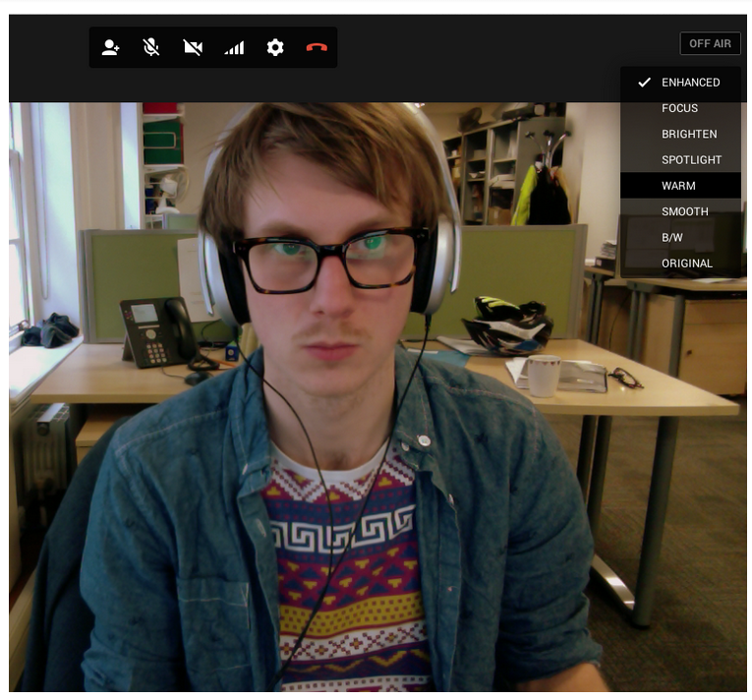Image resolution: width=752 pixels, height=700 pixels.
Task: Click the OFF AIR button
Action: coord(710,43)
